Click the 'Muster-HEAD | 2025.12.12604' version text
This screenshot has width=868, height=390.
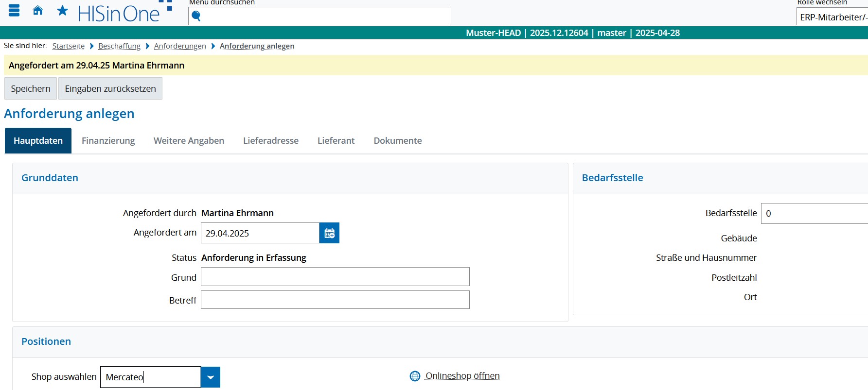pos(527,33)
